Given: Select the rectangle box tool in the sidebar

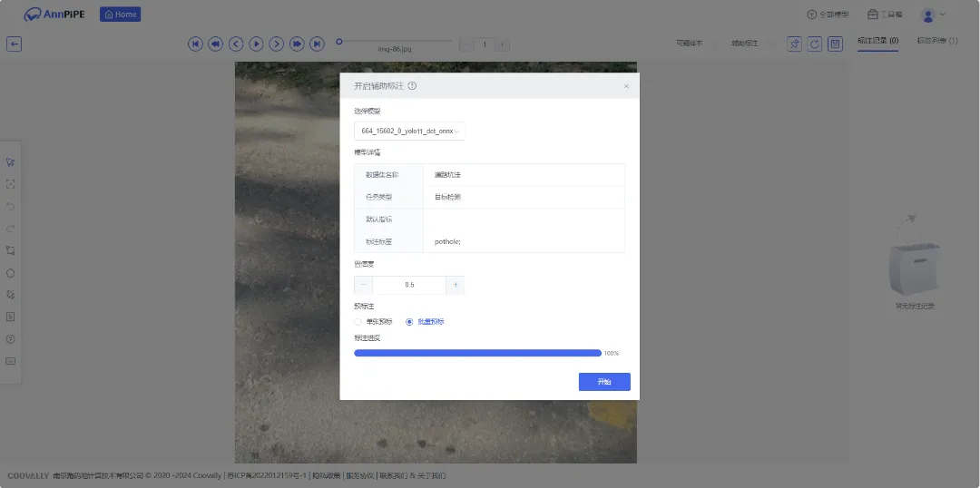Looking at the screenshot, I should (10, 250).
